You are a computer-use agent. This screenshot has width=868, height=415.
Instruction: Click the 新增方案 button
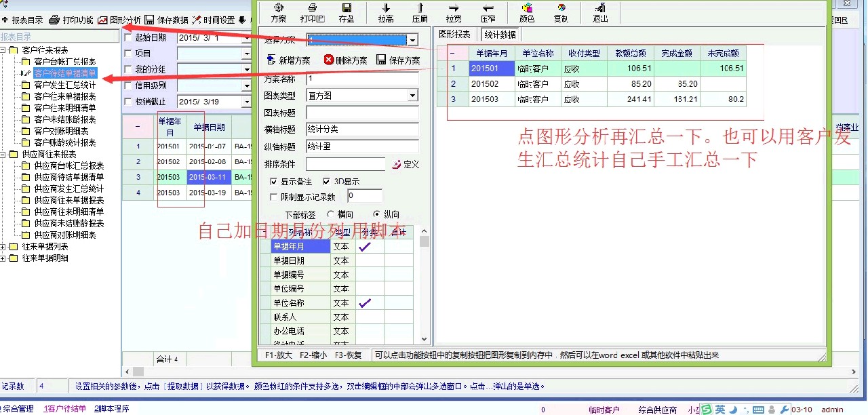tap(288, 60)
